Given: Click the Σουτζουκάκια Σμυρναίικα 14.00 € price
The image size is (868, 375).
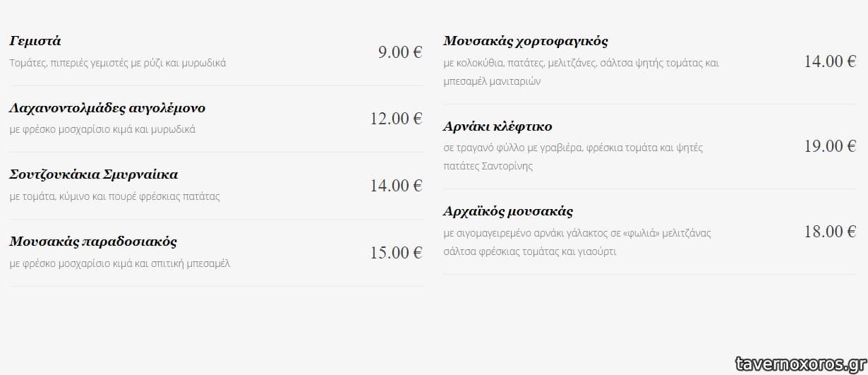Looking at the screenshot, I should [x=396, y=185].
